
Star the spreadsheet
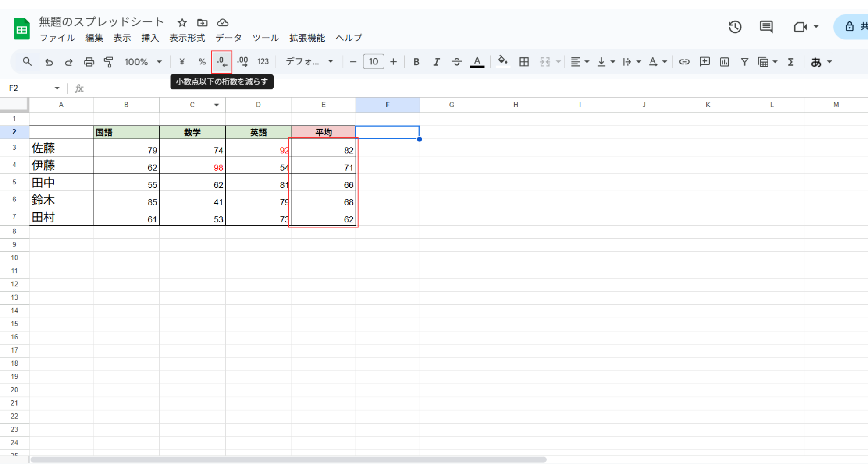182,22
